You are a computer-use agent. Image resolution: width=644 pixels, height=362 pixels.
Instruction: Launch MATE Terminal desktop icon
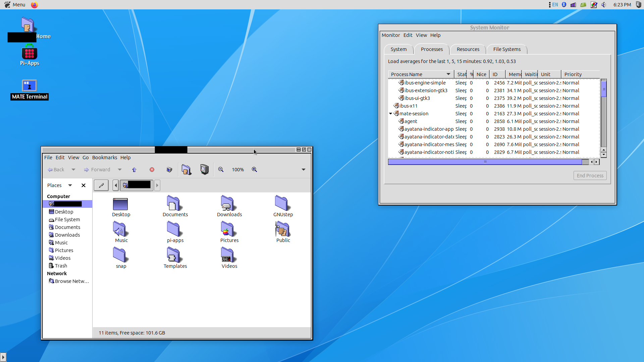(x=29, y=85)
